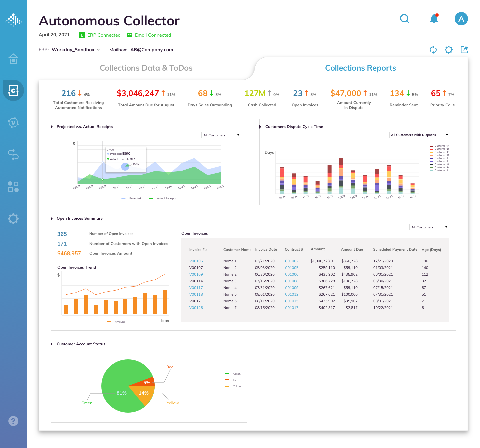Open the Home dashboard from the sidebar
The image size is (480, 448).
[13, 59]
